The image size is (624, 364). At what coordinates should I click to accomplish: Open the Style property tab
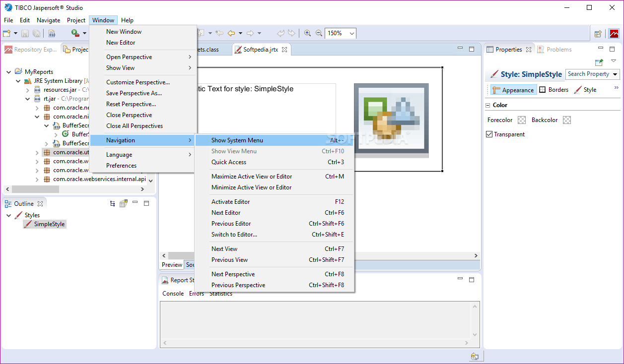tap(585, 90)
